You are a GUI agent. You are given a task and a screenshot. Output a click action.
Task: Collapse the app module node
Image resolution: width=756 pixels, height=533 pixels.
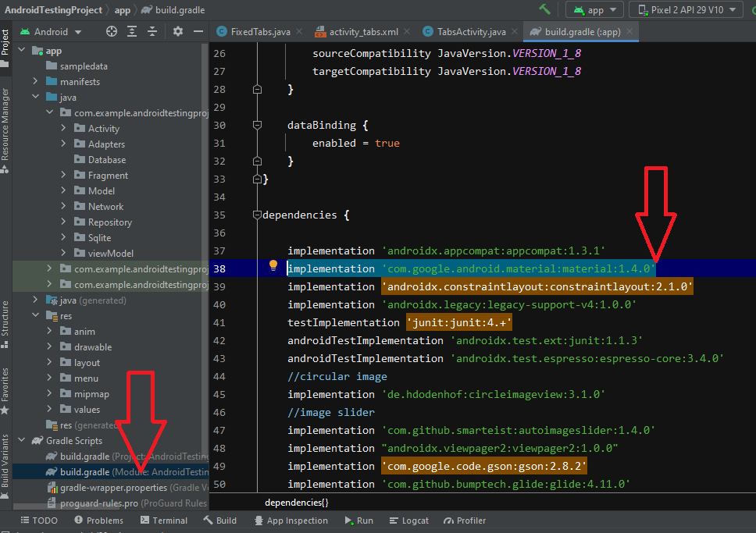coord(22,50)
